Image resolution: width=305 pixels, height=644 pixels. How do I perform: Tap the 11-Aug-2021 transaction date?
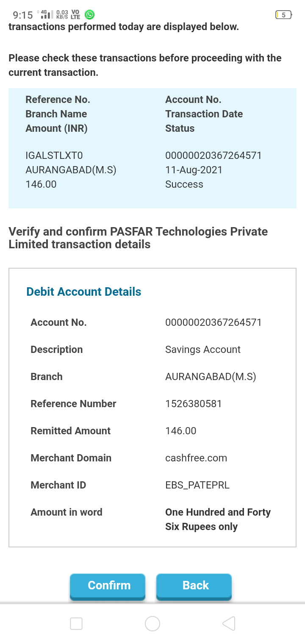(194, 170)
